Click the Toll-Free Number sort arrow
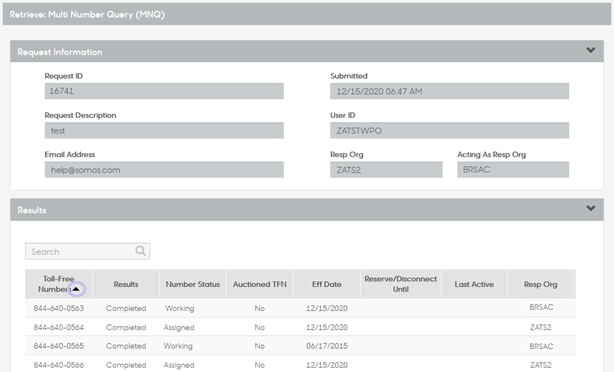The width and height of the screenshot is (614, 372). [x=76, y=289]
